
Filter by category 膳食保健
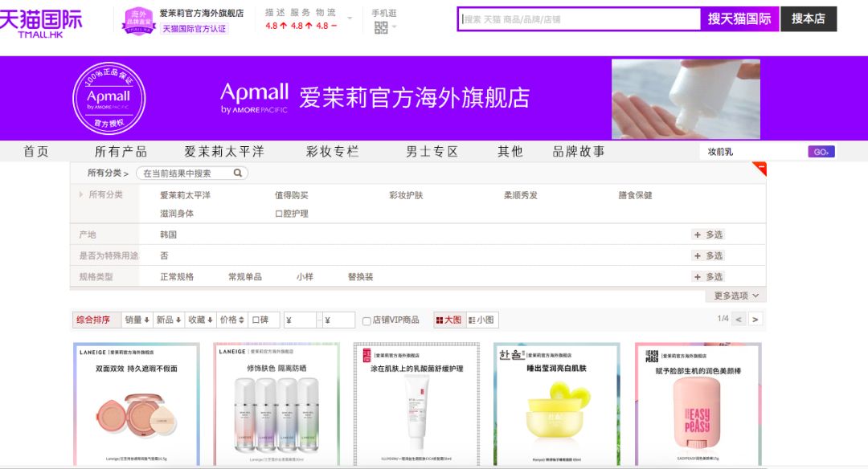click(635, 195)
